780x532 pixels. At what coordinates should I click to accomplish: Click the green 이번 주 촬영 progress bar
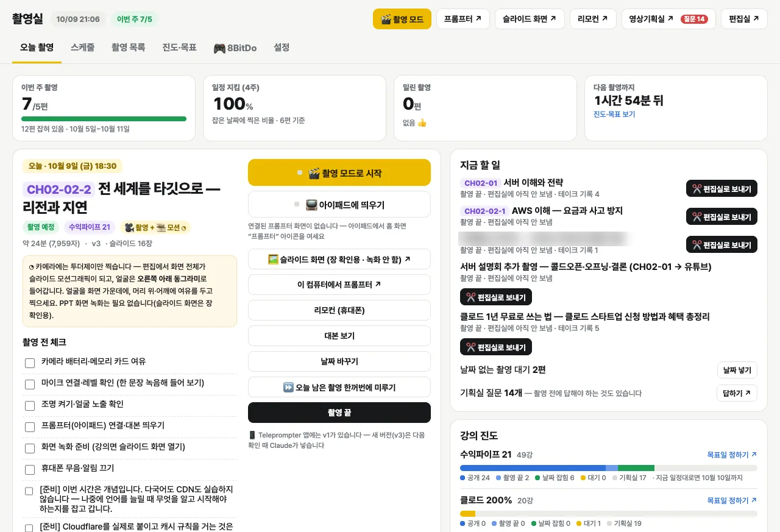tap(104, 119)
